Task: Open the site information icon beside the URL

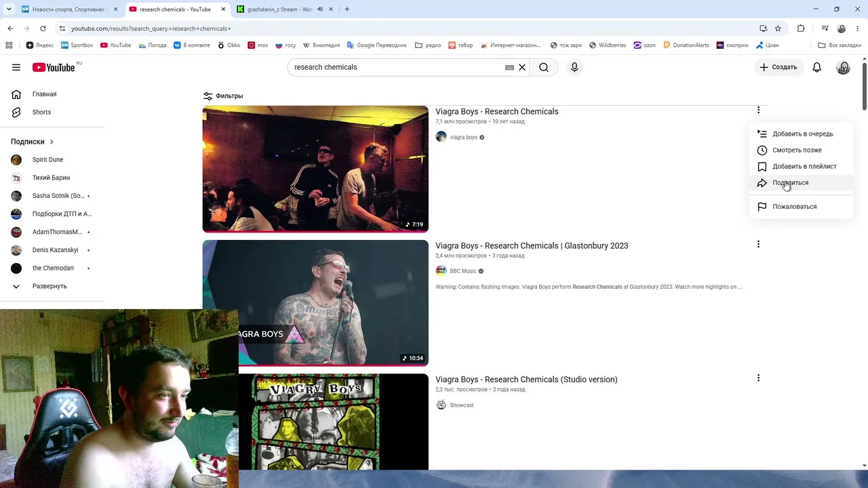Action: coord(62,28)
